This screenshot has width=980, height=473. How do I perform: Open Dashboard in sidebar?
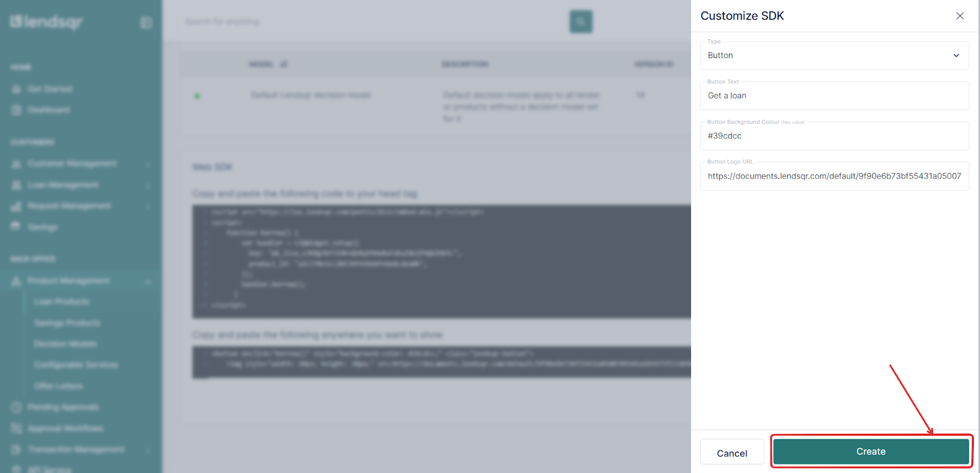48,110
